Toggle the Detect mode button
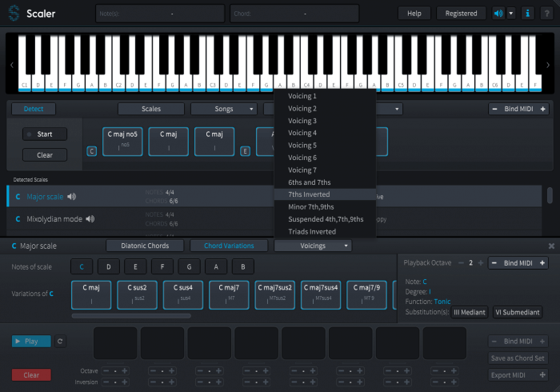Screen dimensions: 560x392 34,109
